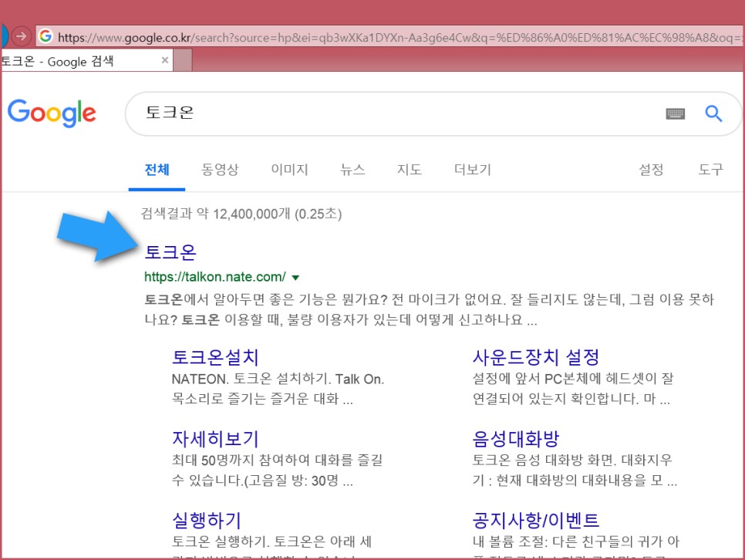Click the text 최대 50명까지 참여하여 대화를 즐길
The width and height of the screenshot is (745, 560).
click(x=278, y=460)
